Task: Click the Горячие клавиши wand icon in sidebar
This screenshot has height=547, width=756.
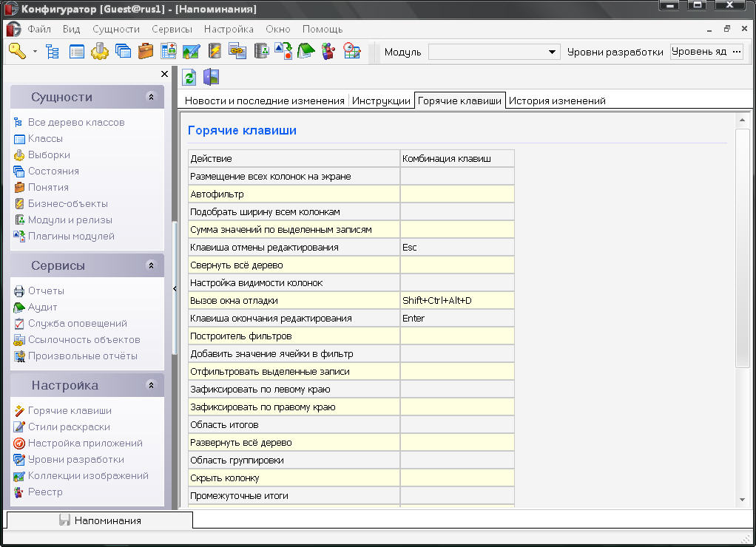Action: tap(19, 411)
